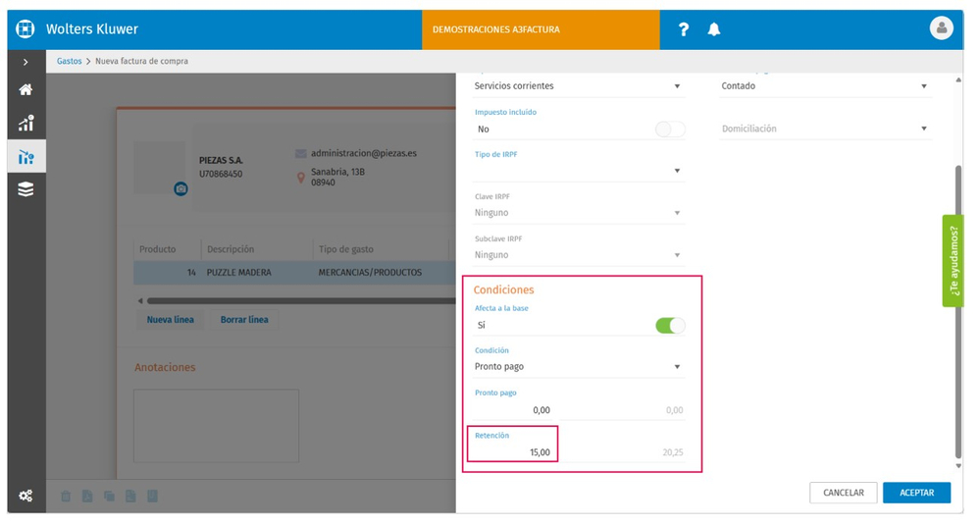Open the Contado payment dropdown

tap(826, 86)
